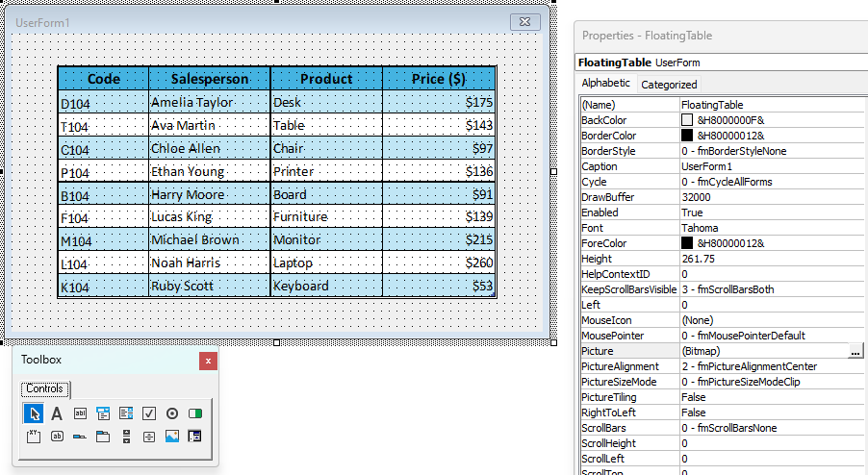
Task: Select the RightToLeft value False
Action: point(774,412)
